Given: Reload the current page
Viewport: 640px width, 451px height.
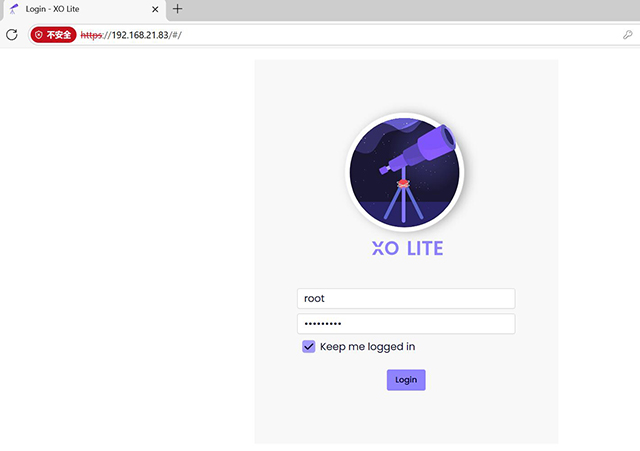Looking at the screenshot, I should [x=12, y=35].
